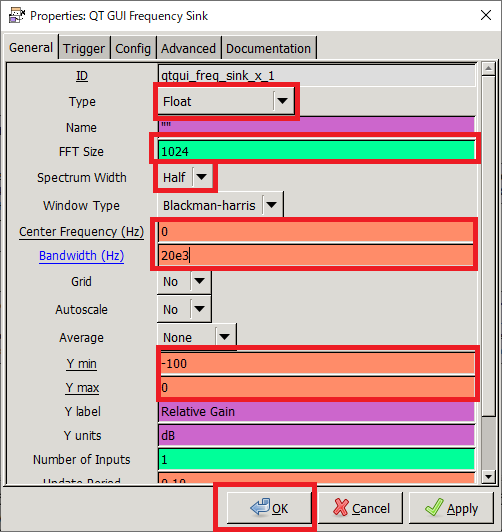This screenshot has width=502, height=532.
Task: Toggle the Grid option dropdown
Action: coord(184,282)
